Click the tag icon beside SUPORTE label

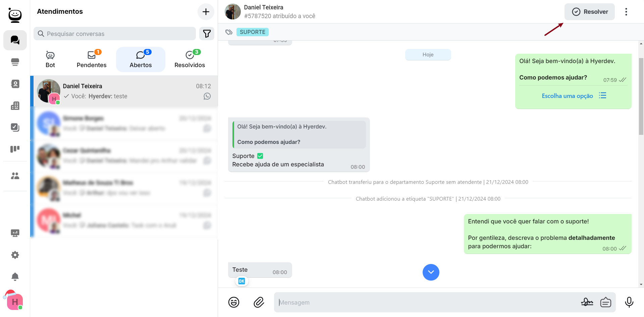click(229, 32)
